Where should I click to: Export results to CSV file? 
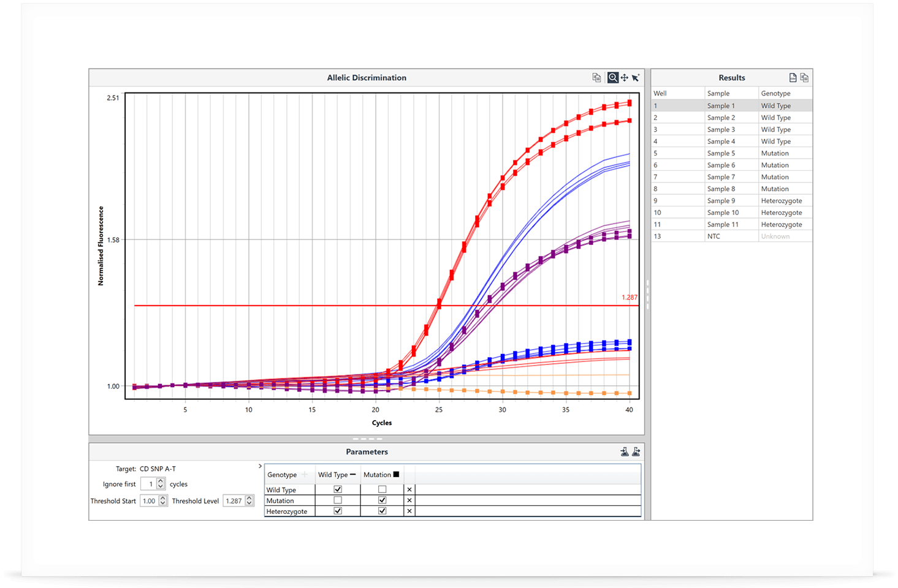[793, 78]
